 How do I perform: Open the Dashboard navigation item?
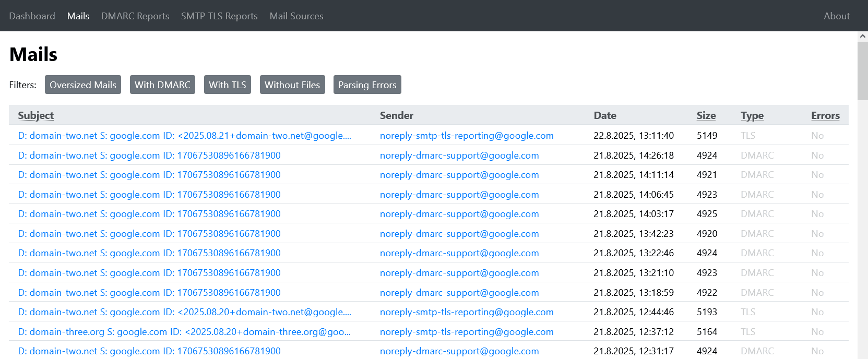coord(32,16)
